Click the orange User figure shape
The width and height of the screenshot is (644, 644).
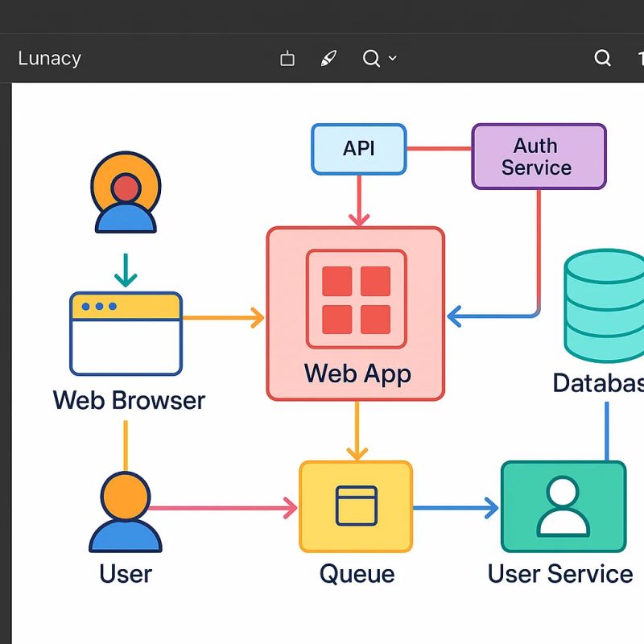(x=125, y=511)
